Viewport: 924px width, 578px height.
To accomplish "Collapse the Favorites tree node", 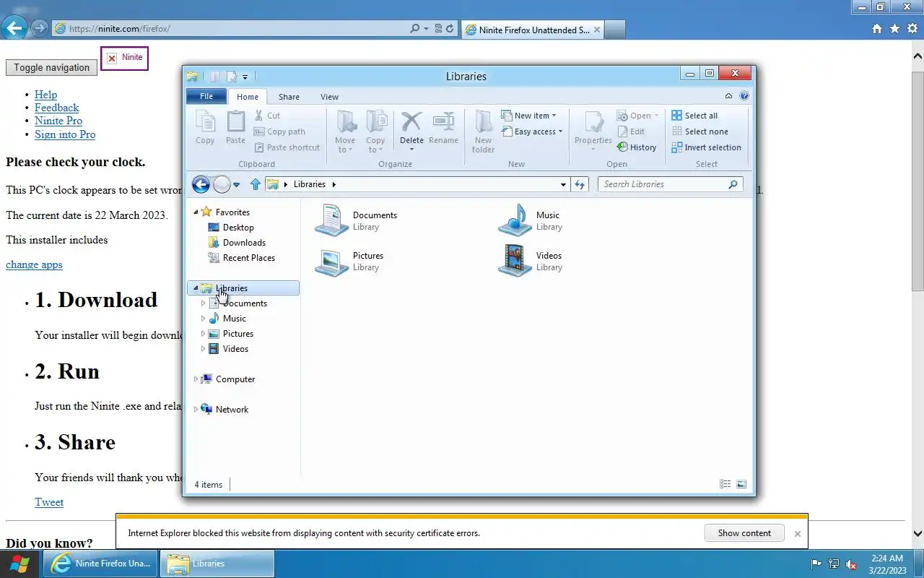I will [196, 212].
